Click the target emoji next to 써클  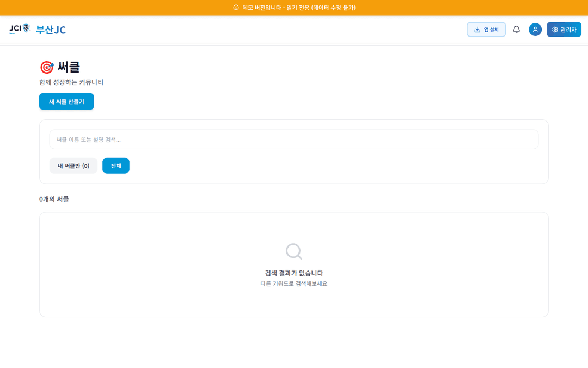(x=47, y=67)
